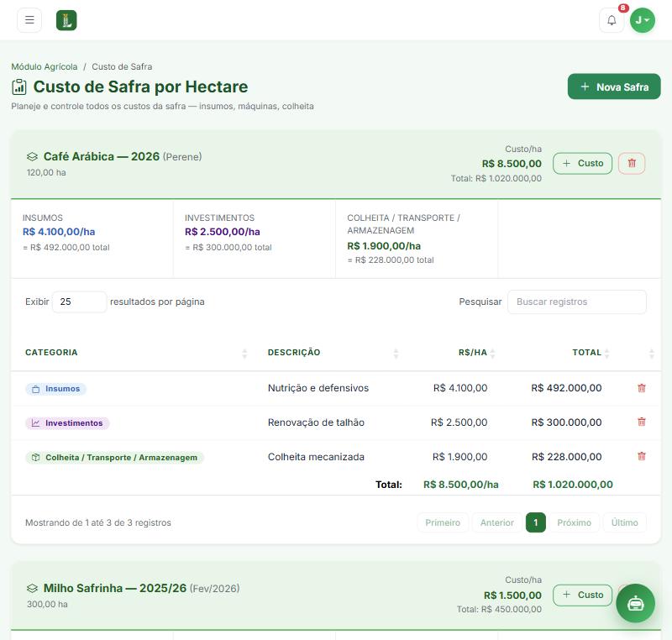Click the green L logo icon

(66, 20)
